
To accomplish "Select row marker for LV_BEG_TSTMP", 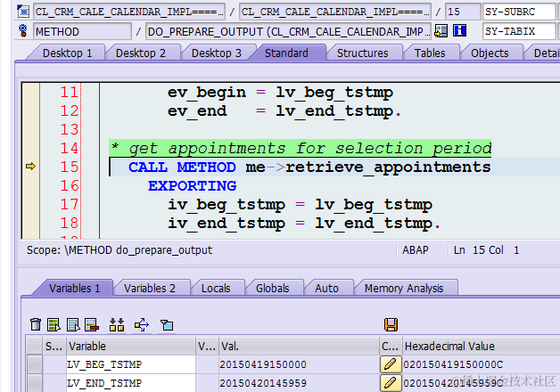I will point(35,364).
